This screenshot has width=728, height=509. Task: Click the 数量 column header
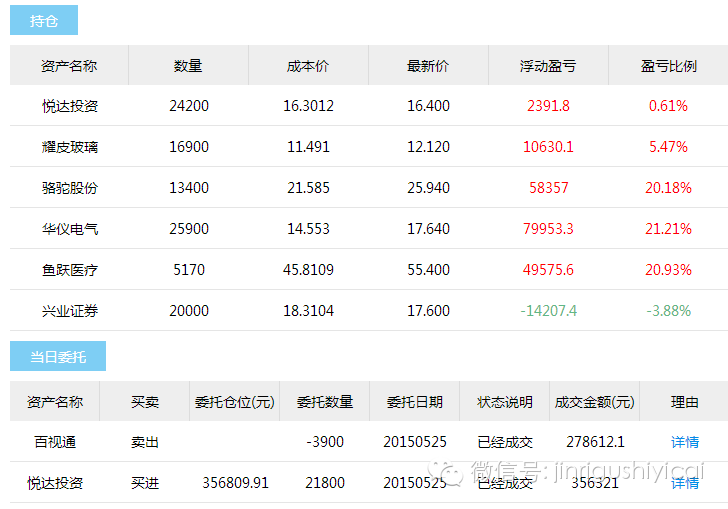tap(188, 65)
